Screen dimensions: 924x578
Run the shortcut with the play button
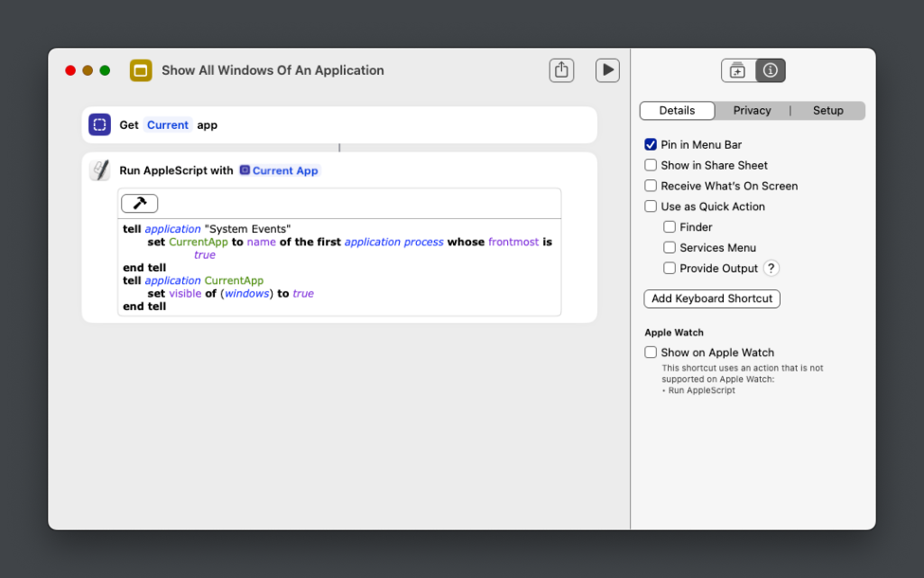607,70
